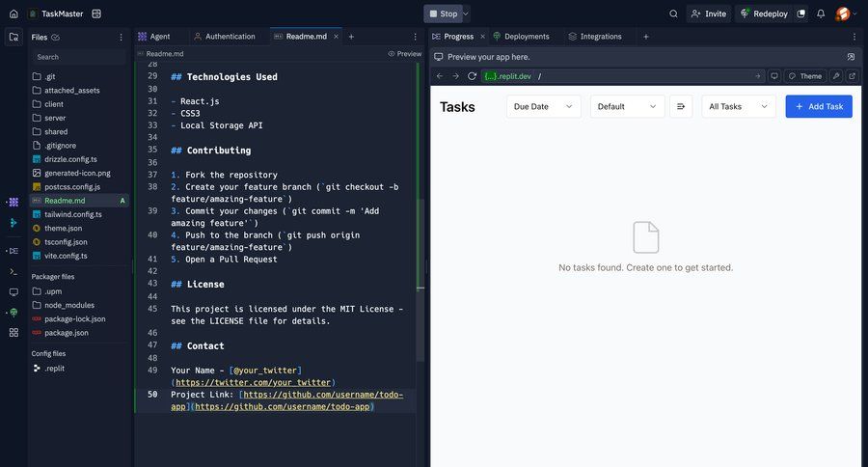Toggle the Theme button in preview toolbar

(x=804, y=76)
